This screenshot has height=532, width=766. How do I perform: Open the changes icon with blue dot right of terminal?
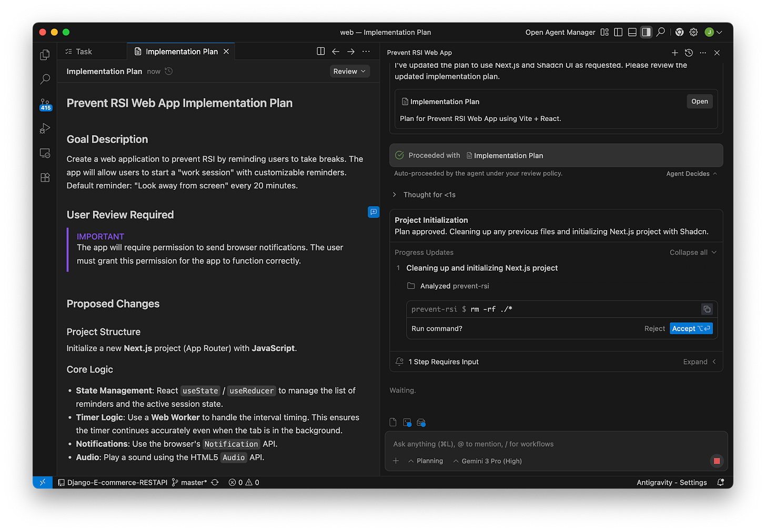click(x=421, y=422)
